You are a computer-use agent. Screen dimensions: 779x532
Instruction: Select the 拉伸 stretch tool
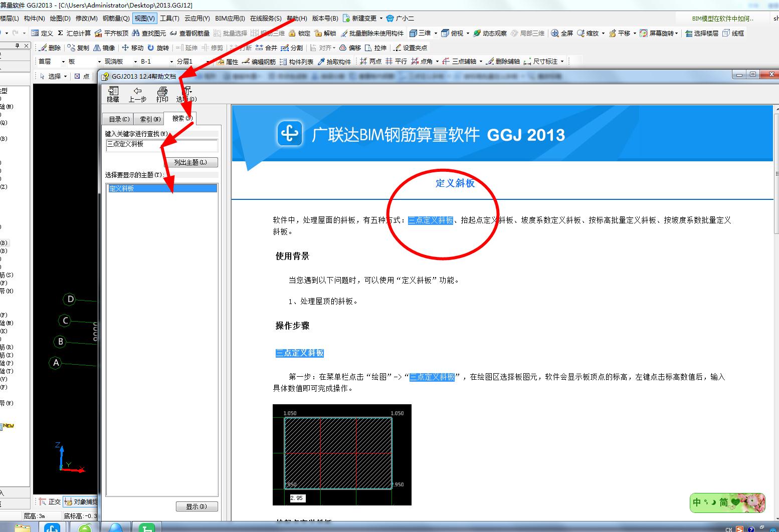pyautogui.click(x=376, y=48)
